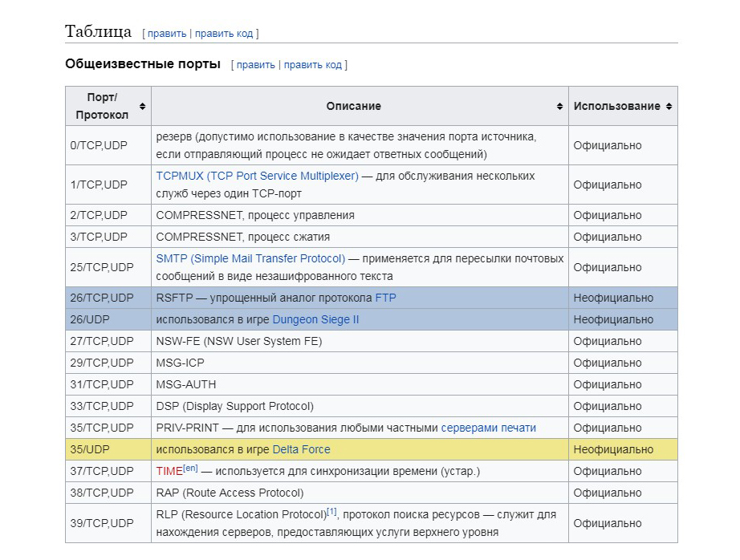Open the 'серверами печати' link
This screenshot has height=560, width=740.
coord(488,428)
